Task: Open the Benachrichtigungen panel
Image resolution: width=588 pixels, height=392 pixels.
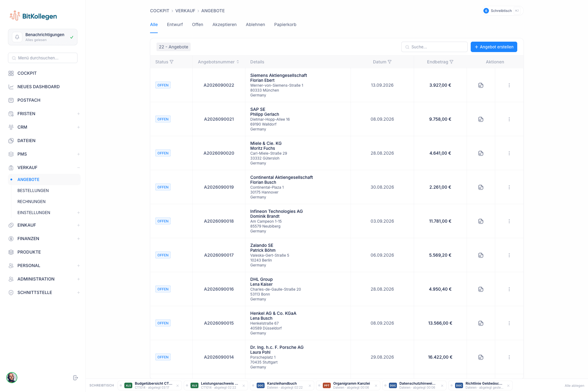Action: tap(43, 37)
